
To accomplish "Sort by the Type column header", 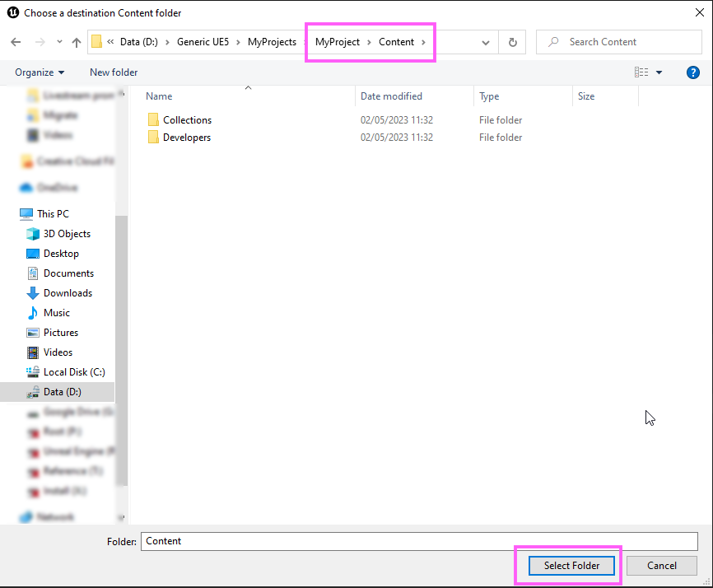I will tap(489, 96).
